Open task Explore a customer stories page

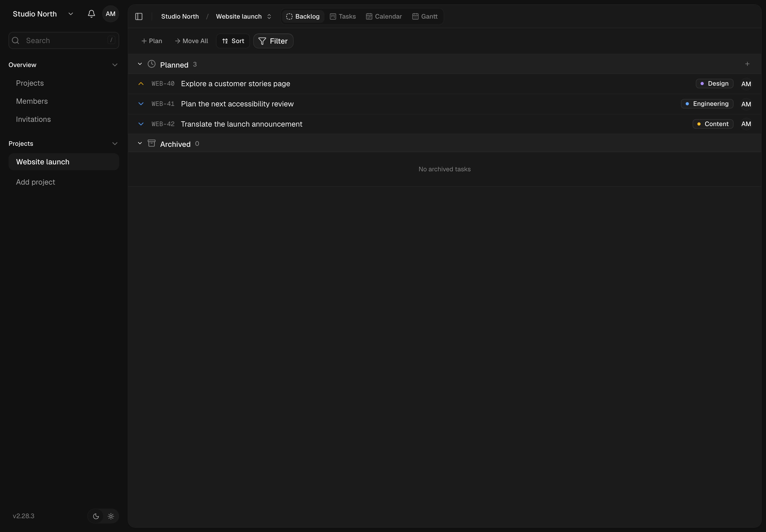(x=235, y=84)
